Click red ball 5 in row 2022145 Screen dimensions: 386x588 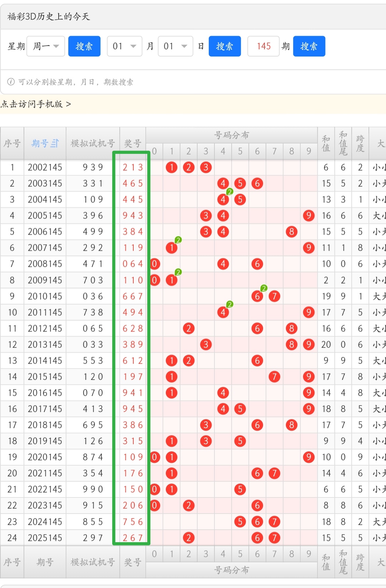(x=240, y=489)
